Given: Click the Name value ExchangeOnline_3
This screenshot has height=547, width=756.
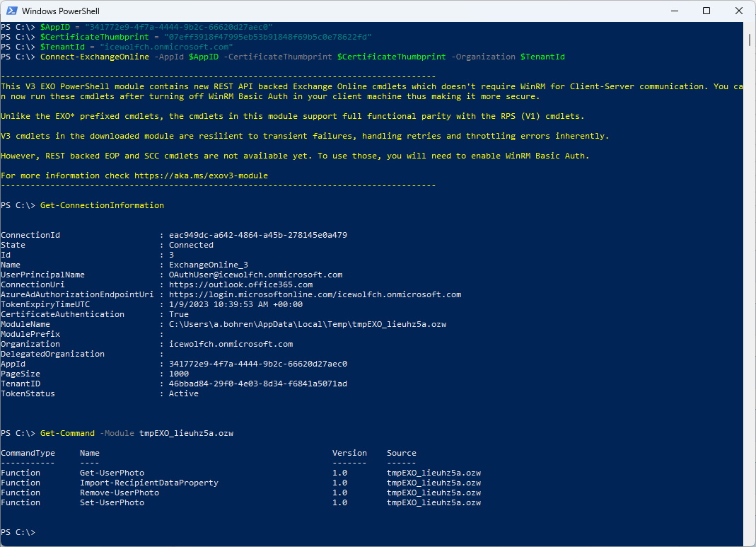Looking at the screenshot, I should 209,265.
